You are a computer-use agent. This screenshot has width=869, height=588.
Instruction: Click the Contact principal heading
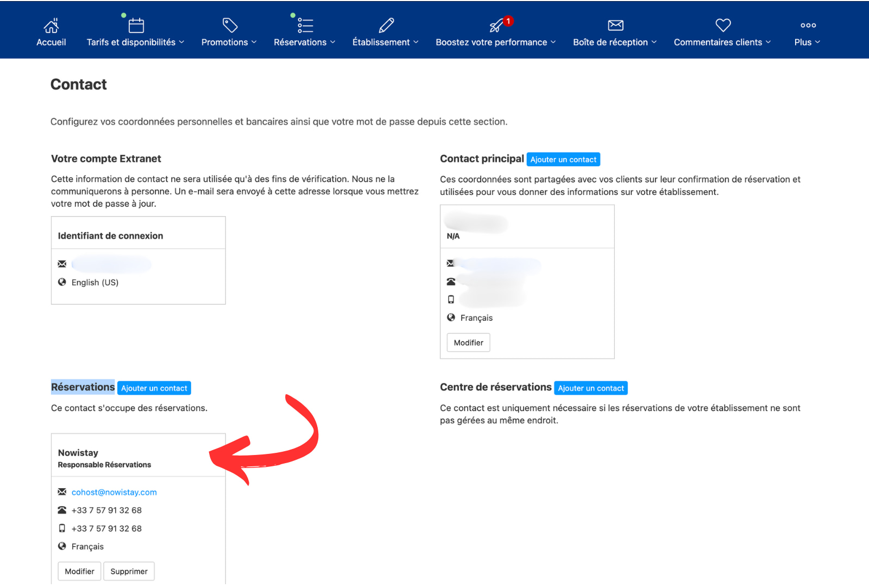click(482, 159)
